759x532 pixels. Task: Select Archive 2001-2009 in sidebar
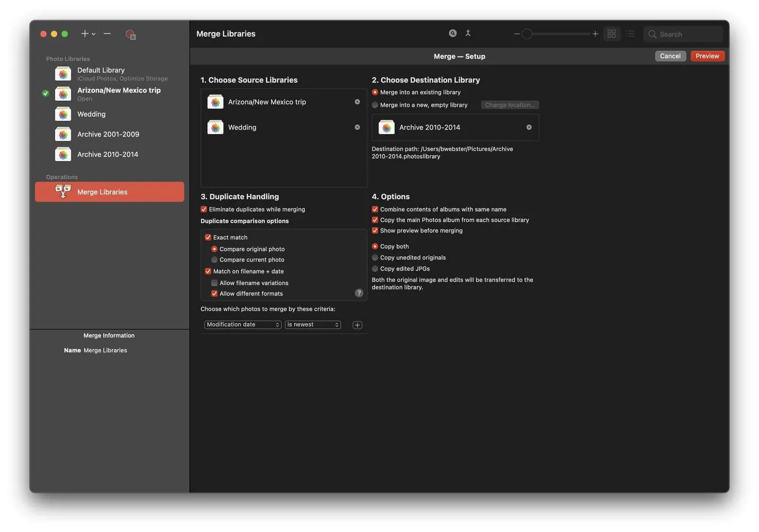pyautogui.click(x=109, y=134)
